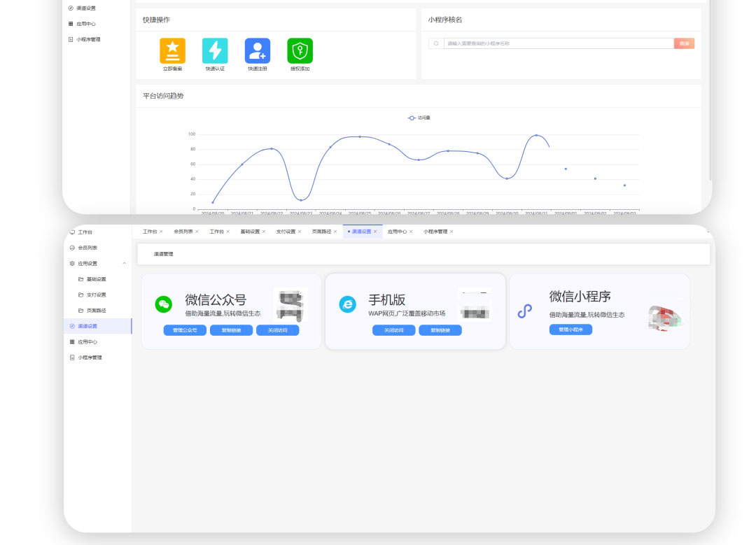Click the 立即备案 star icon
Screen dimensions: 756x545
click(172, 51)
